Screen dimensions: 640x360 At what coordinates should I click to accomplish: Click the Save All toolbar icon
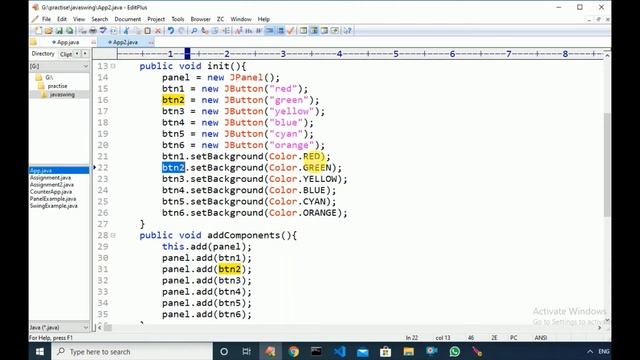[70, 31]
